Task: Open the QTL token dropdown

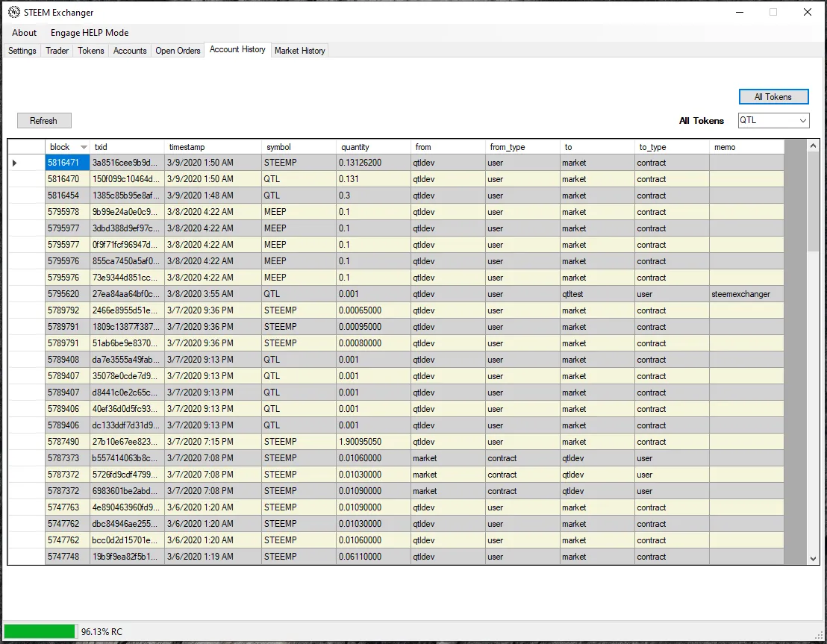Action: (773, 120)
